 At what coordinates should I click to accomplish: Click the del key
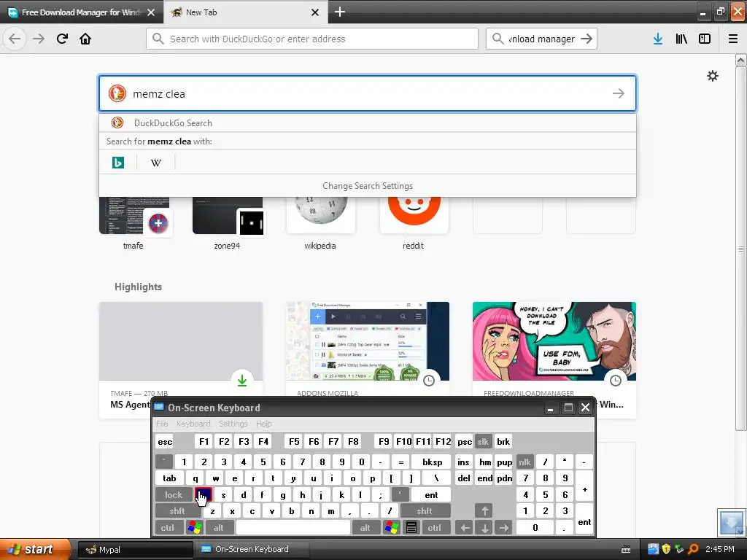pyautogui.click(x=463, y=478)
